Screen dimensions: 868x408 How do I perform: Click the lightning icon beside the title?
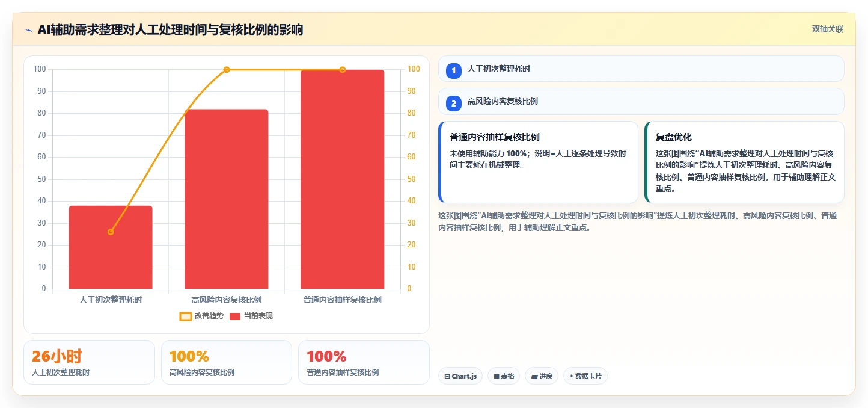pos(28,29)
